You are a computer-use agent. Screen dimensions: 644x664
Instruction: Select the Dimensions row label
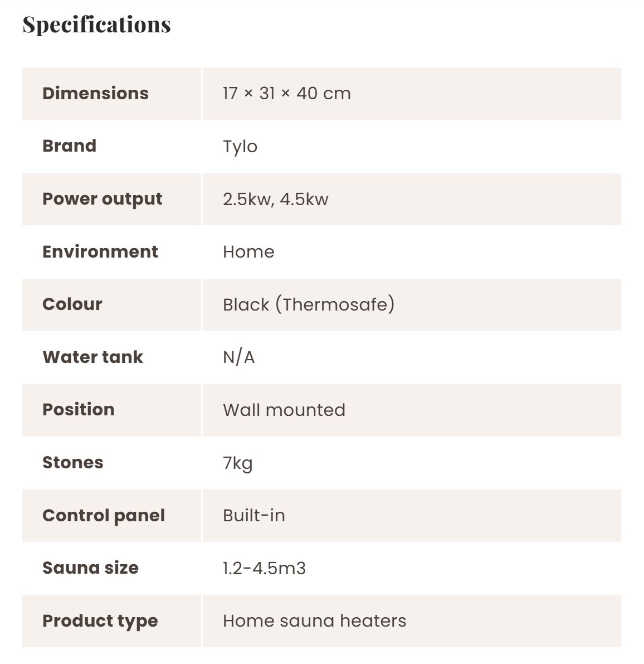pos(95,93)
